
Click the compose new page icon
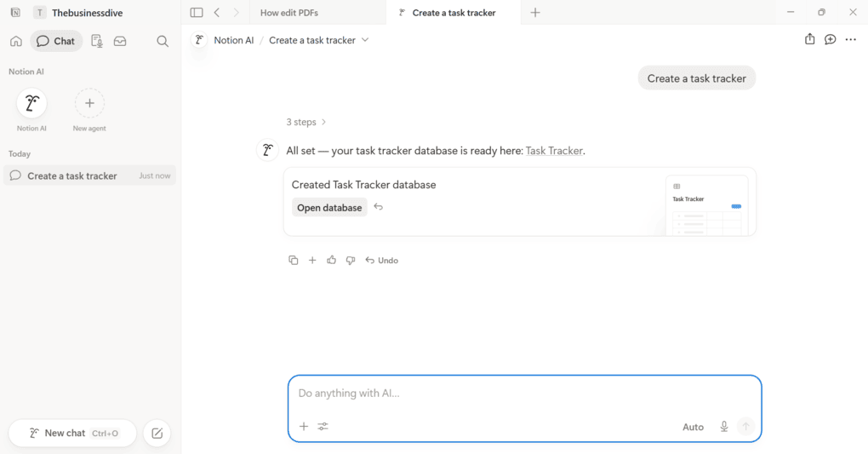click(x=157, y=433)
